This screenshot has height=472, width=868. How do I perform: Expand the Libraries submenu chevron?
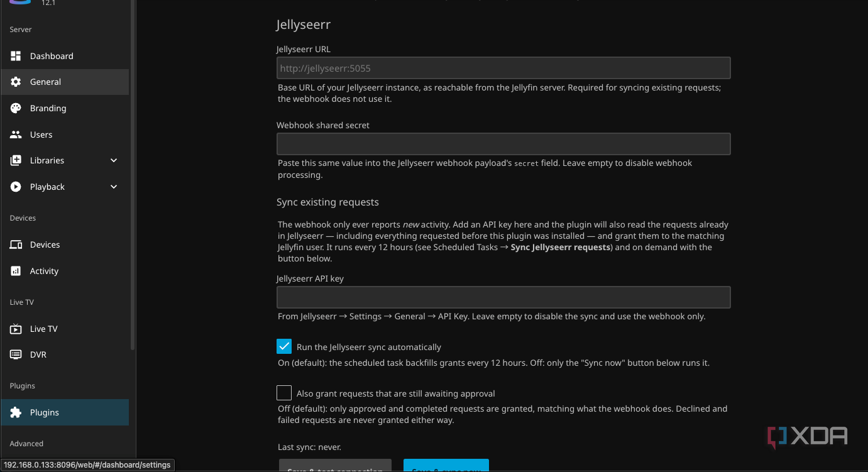[114, 160]
